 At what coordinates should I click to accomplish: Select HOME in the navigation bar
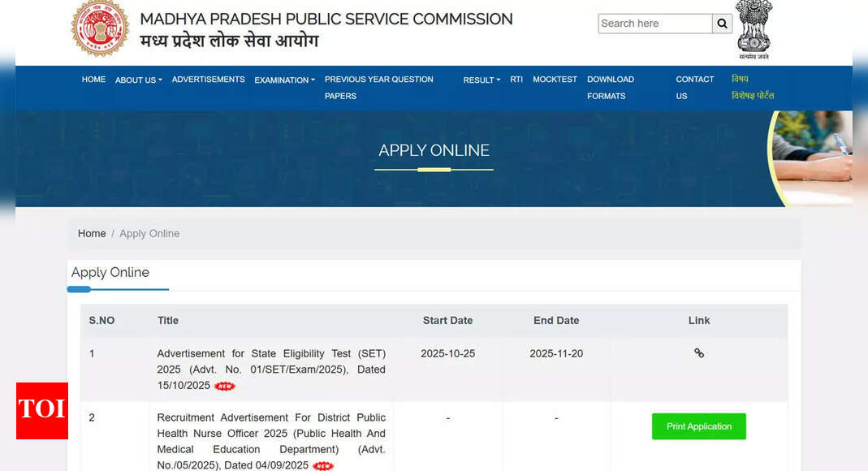pyautogui.click(x=93, y=80)
